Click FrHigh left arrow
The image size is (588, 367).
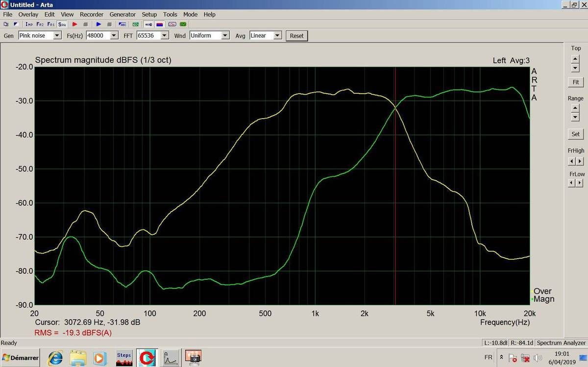coord(572,161)
